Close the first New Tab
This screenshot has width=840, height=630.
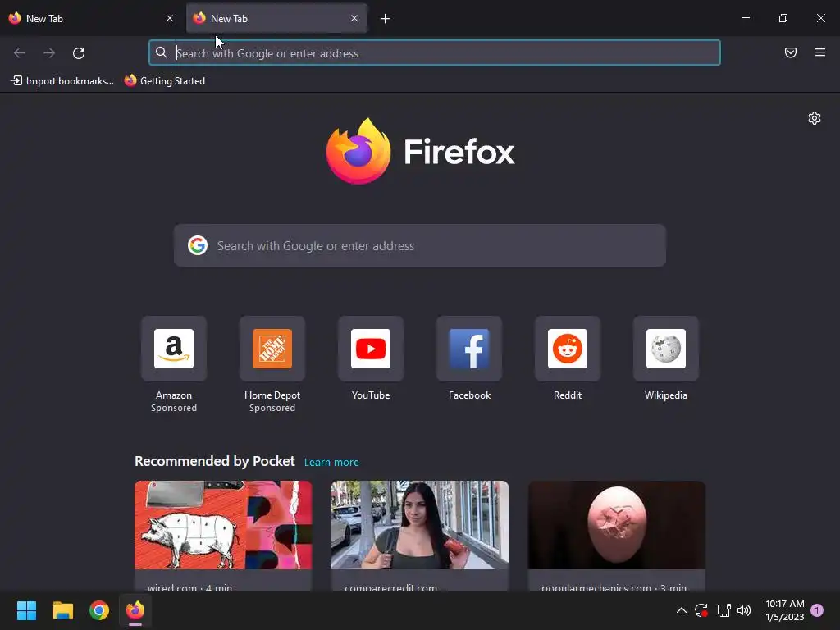click(x=170, y=18)
